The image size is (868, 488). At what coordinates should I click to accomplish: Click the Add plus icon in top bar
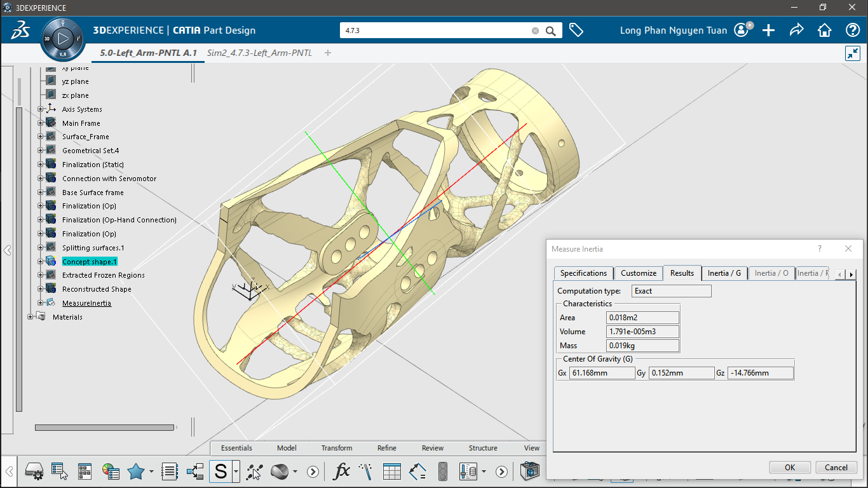click(x=768, y=30)
